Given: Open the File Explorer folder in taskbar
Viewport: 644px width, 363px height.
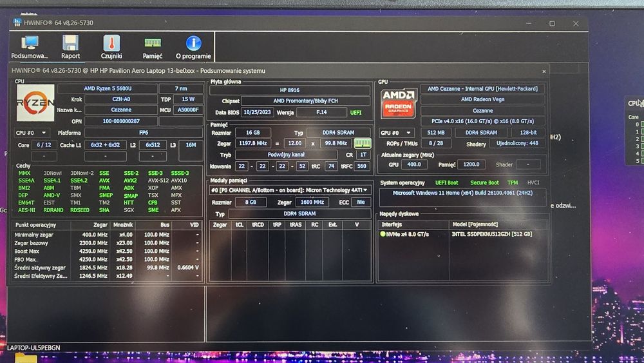Looking at the screenshot, I should [x=26, y=358].
